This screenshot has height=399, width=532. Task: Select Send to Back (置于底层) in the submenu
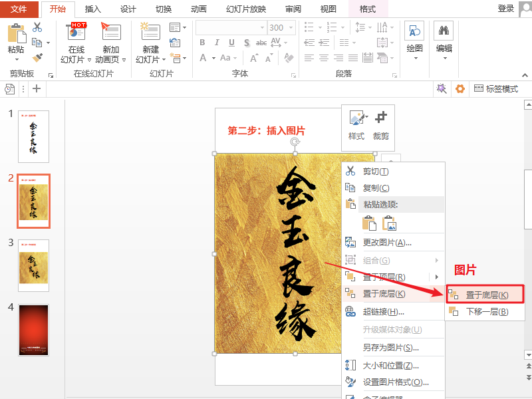485,295
